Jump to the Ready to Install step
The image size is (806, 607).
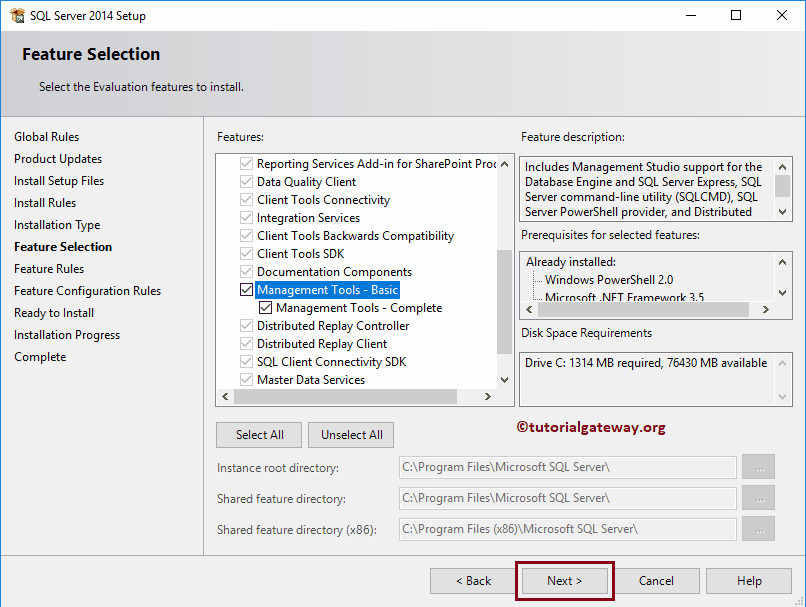pyautogui.click(x=53, y=312)
